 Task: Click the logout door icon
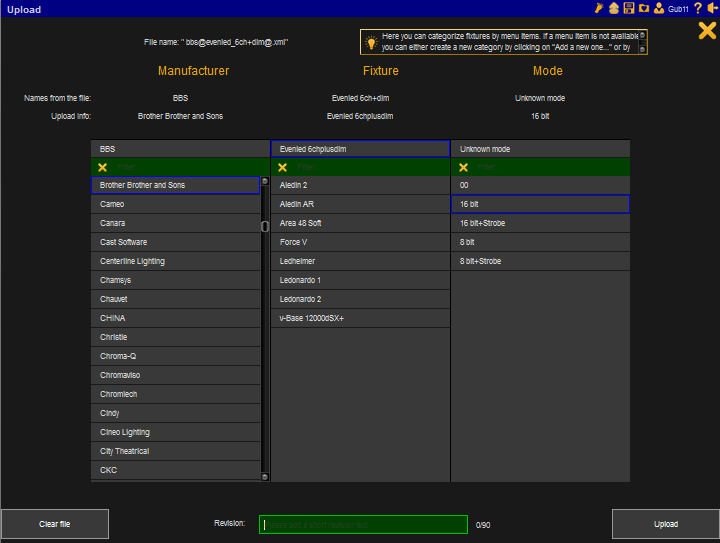coord(712,8)
